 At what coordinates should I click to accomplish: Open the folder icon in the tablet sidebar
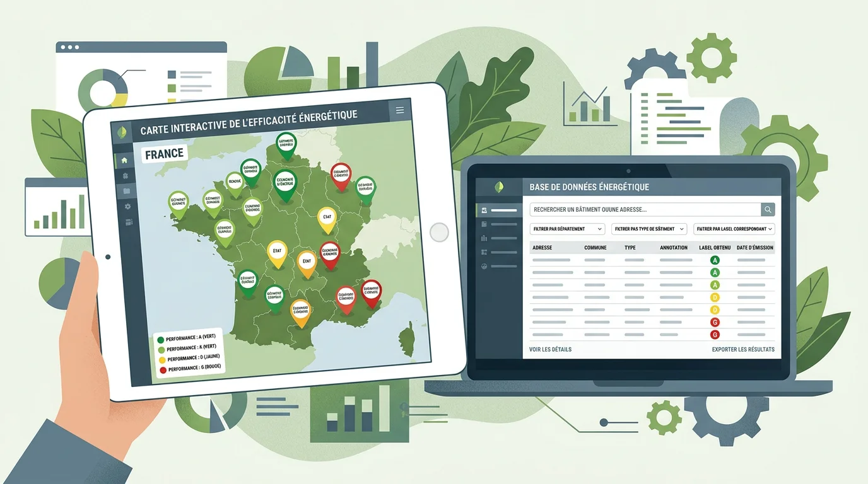point(126,191)
